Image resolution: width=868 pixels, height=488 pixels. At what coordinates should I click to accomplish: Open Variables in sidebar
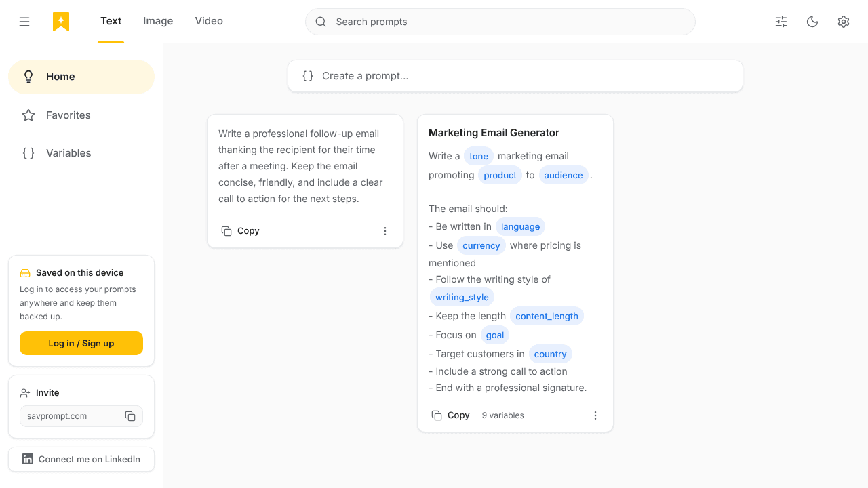click(81, 153)
